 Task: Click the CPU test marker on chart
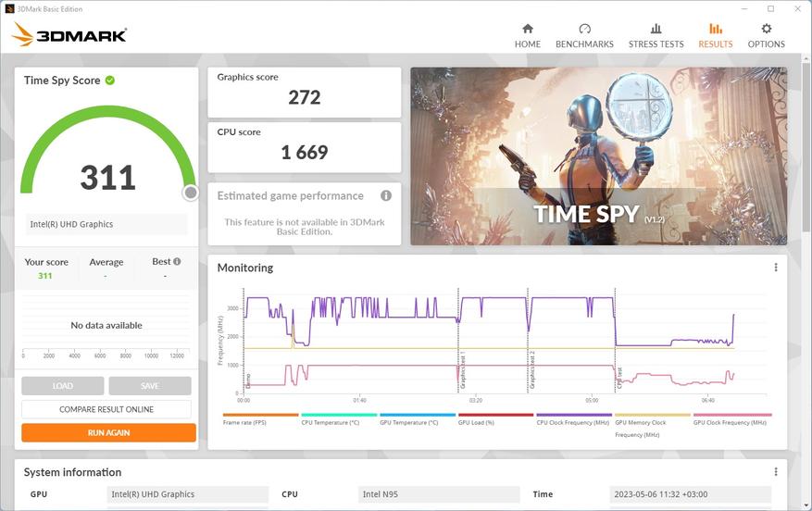coord(619,378)
